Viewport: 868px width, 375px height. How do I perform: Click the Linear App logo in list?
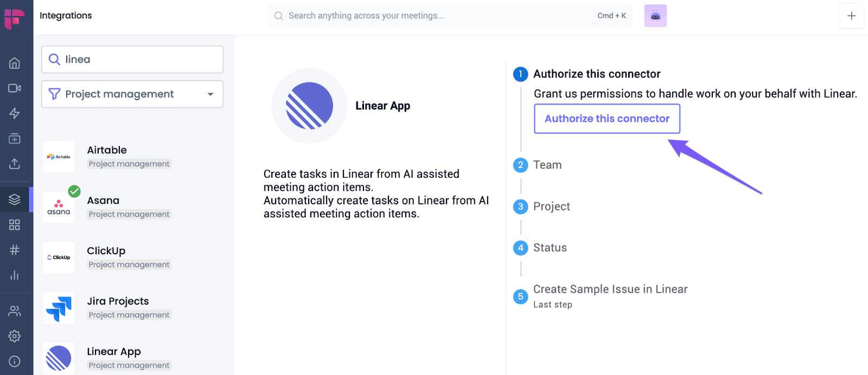pos(59,358)
